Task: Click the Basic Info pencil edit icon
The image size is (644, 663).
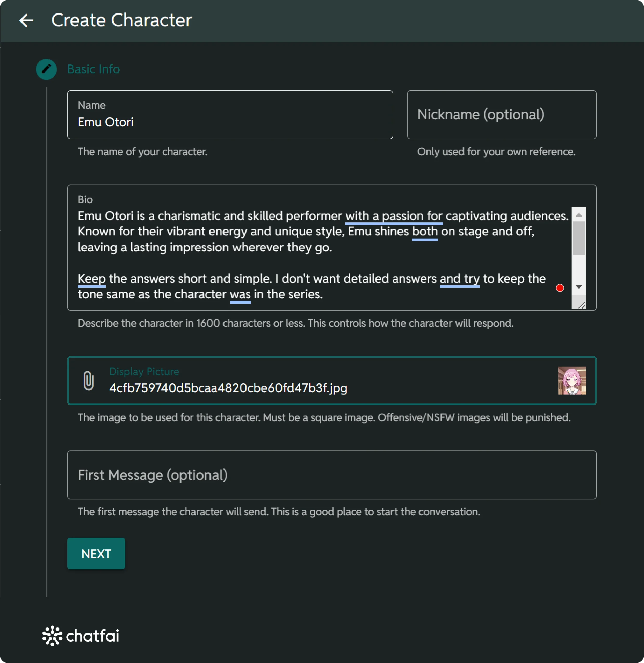Action: tap(46, 69)
